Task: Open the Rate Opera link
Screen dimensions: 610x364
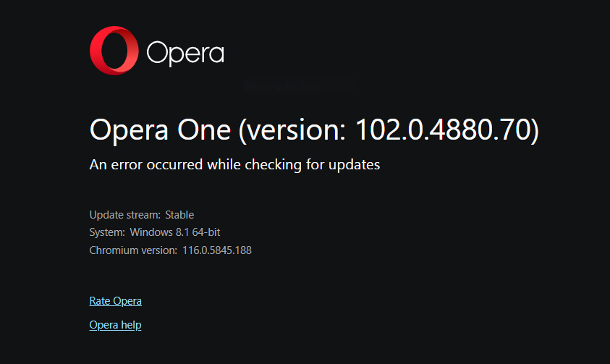Action: pyautogui.click(x=116, y=301)
